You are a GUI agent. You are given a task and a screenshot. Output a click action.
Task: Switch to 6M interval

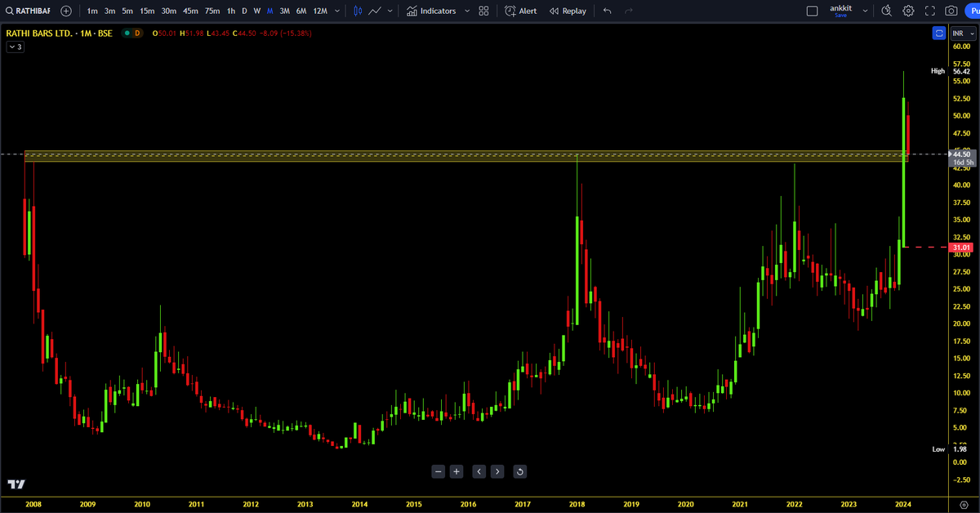pyautogui.click(x=301, y=11)
